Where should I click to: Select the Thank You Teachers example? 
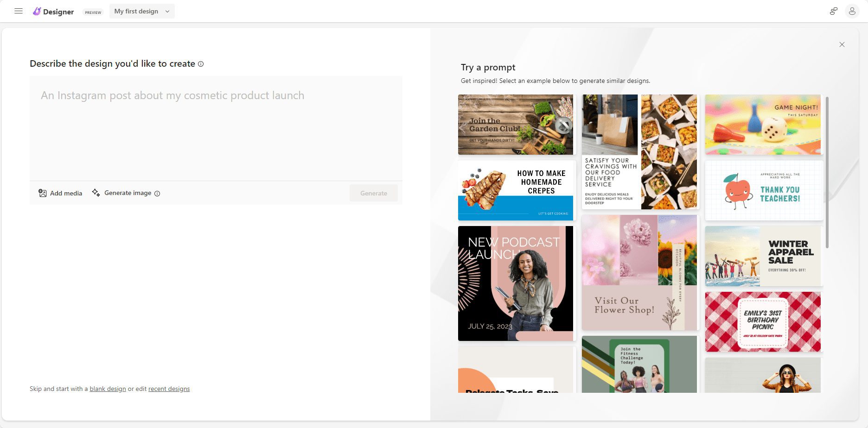tap(764, 190)
